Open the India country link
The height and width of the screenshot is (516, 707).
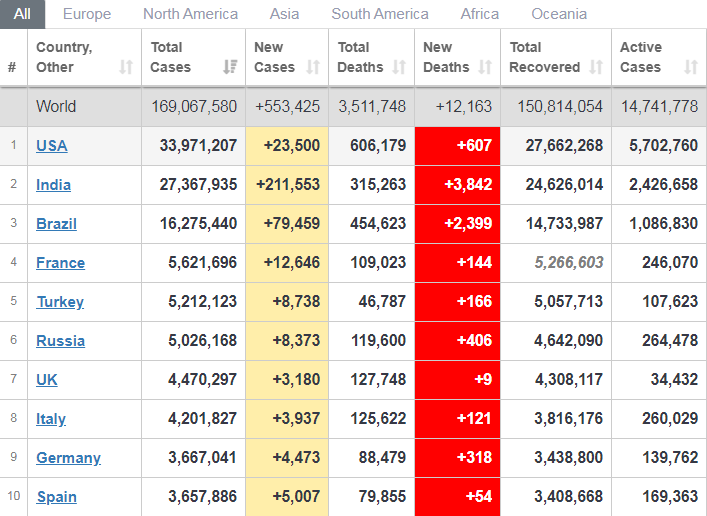(x=53, y=185)
